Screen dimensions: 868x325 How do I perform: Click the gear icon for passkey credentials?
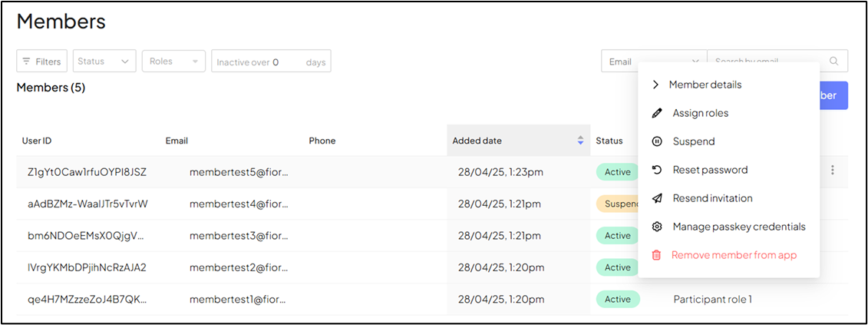[656, 227]
